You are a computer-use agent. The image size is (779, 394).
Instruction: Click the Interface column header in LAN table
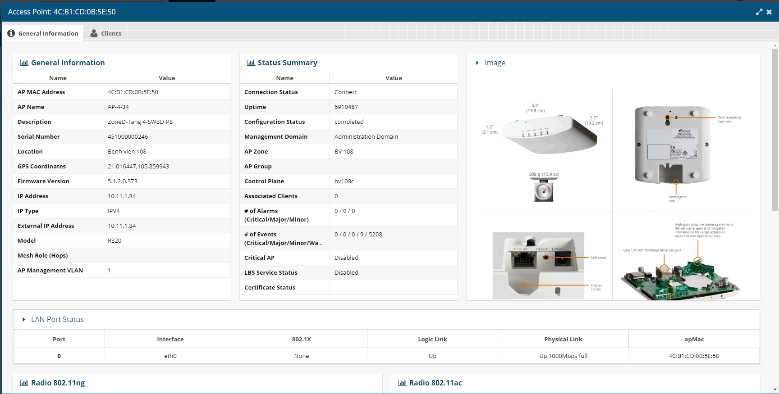pyautogui.click(x=170, y=339)
